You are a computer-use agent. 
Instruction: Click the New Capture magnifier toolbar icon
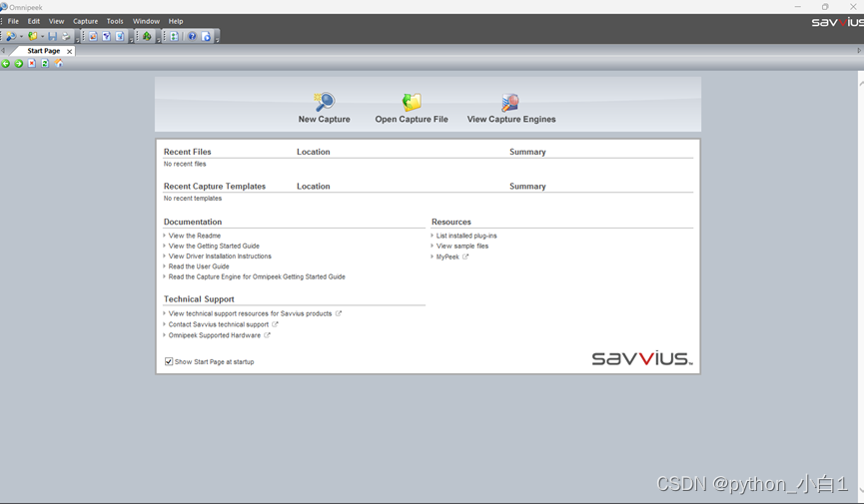click(10, 36)
